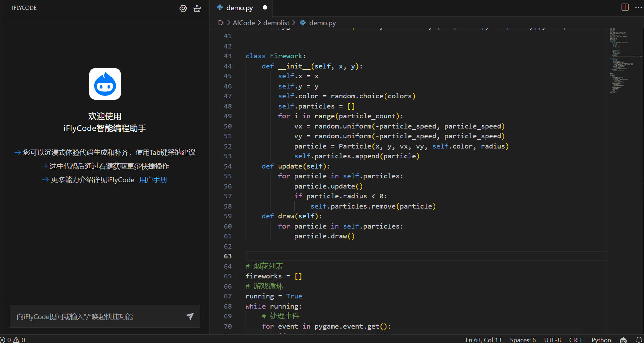Click the demo.py breadcrumb item
644x343 pixels.
pyautogui.click(x=322, y=23)
